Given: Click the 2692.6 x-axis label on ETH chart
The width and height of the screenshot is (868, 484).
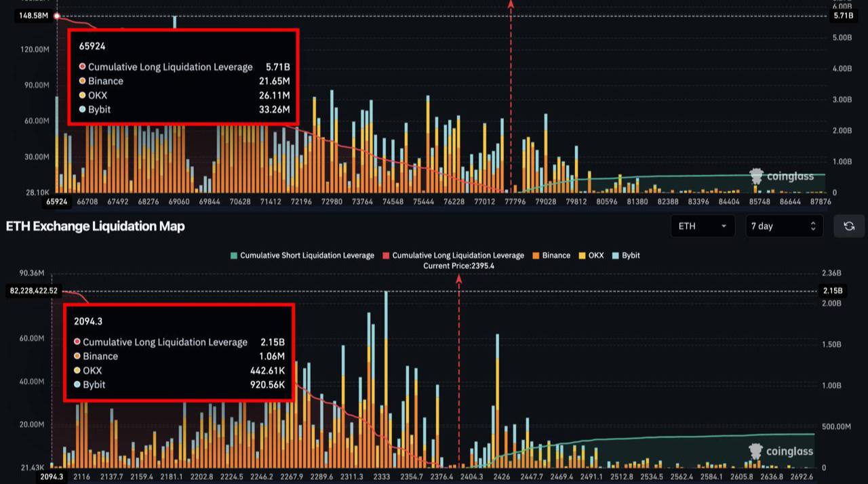Looking at the screenshot, I should point(802,477).
